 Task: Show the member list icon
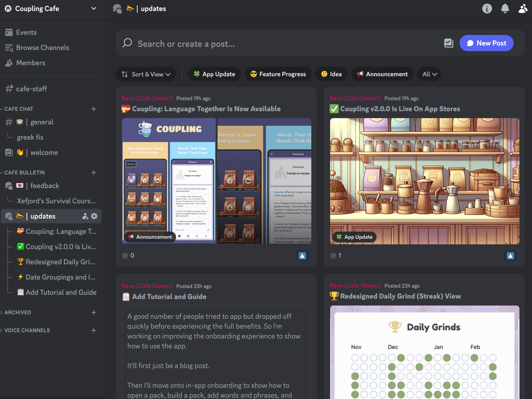pyautogui.click(x=523, y=9)
